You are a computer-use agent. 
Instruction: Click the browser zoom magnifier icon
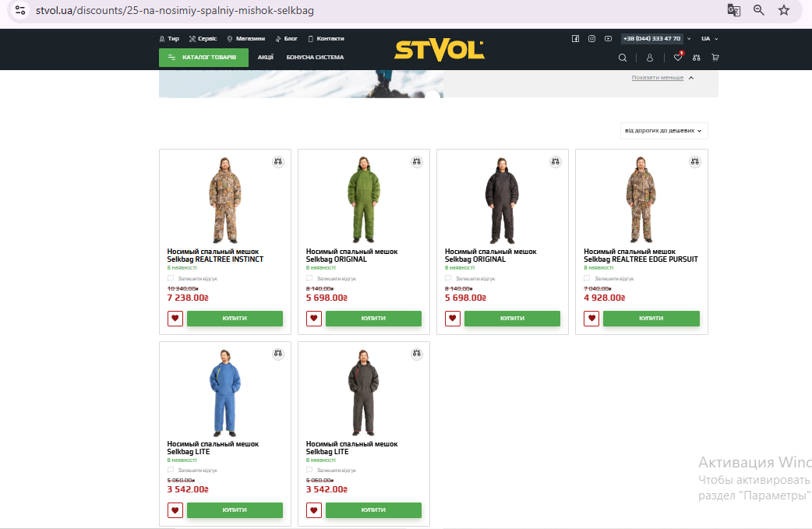click(x=759, y=10)
